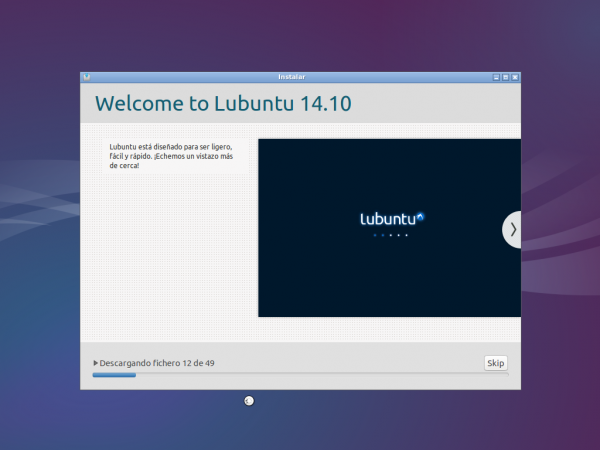Minimize the Instalar window

tap(496, 77)
